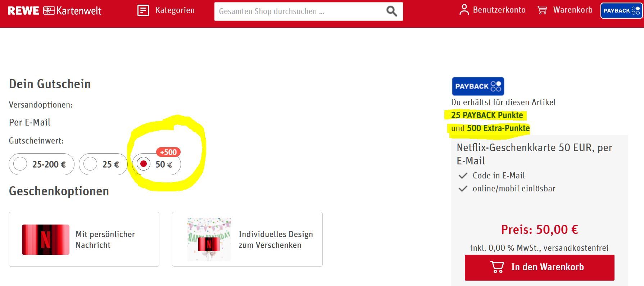The width and height of the screenshot is (644, 286).
Task: Click the 500 Extra-Punkte text
Action: pyautogui.click(x=498, y=128)
